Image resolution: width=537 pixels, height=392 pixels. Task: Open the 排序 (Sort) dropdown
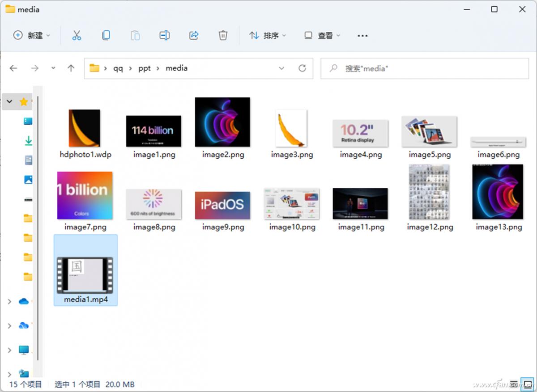[x=267, y=35]
